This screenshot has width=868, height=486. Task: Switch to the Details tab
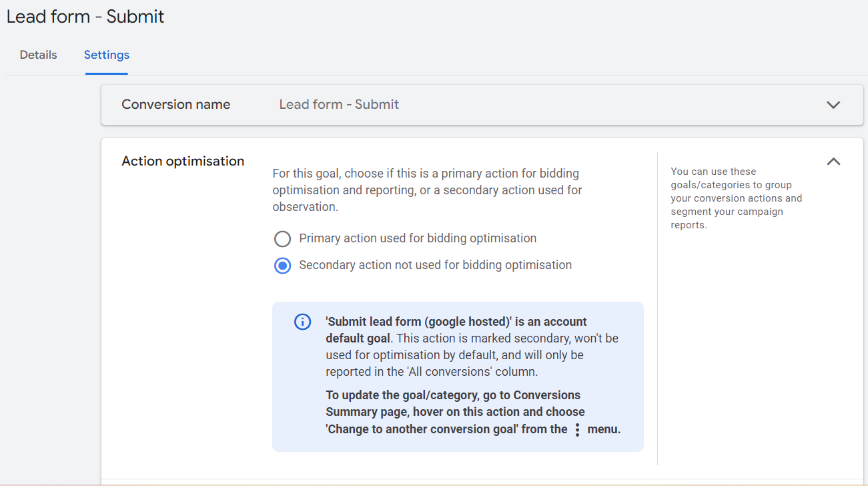(38, 55)
